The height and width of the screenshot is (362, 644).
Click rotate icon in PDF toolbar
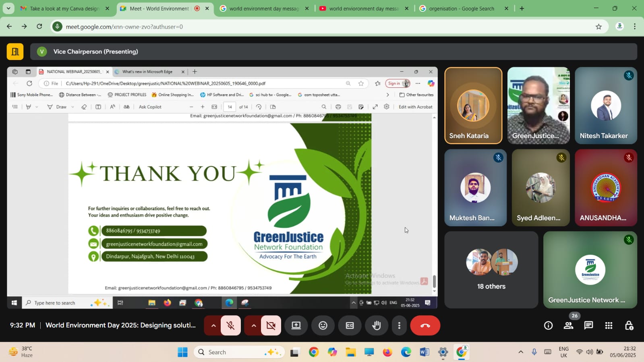pos(259,107)
